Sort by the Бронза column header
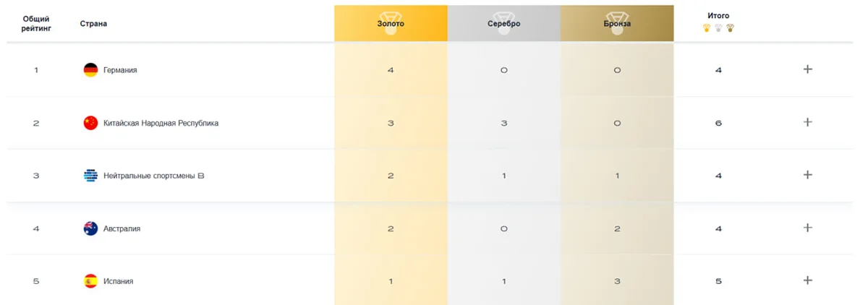 [x=616, y=23]
